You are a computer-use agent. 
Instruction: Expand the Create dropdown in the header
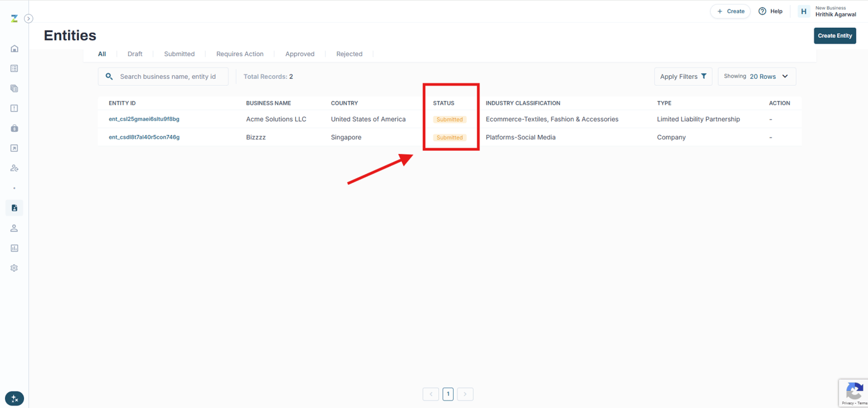(x=730, y=11)
